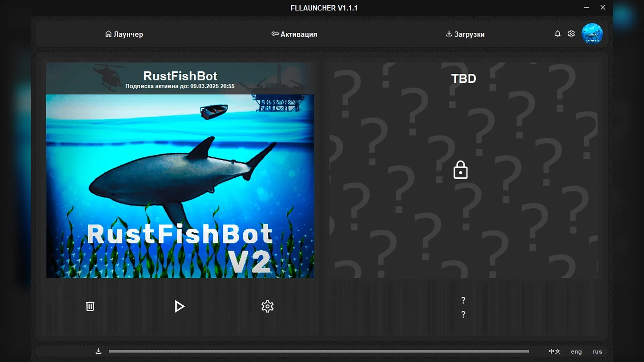The width and height of the screenshot is (644, 362).
Task: Click the download progress bar
Action: [319, 351]
